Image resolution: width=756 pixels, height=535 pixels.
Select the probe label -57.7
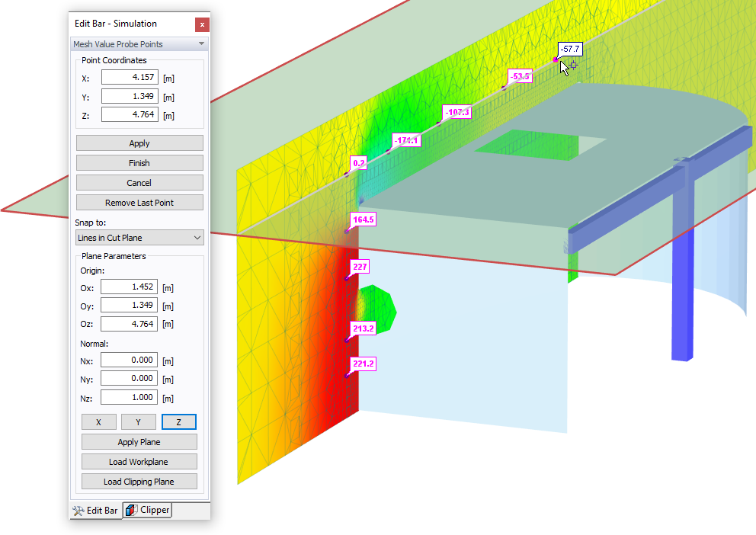[570, 50]
